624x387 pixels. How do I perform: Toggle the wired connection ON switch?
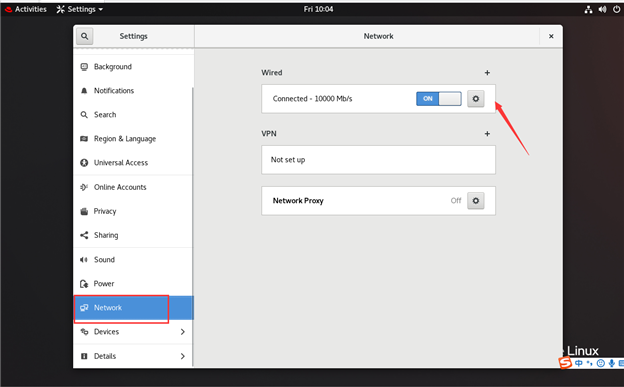(439, 99)
